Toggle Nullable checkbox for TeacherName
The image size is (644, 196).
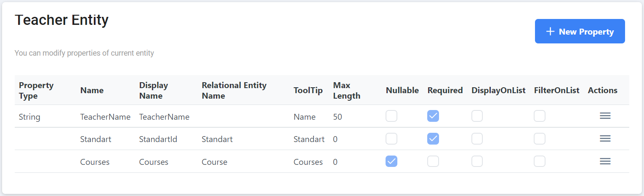[391, 116]
